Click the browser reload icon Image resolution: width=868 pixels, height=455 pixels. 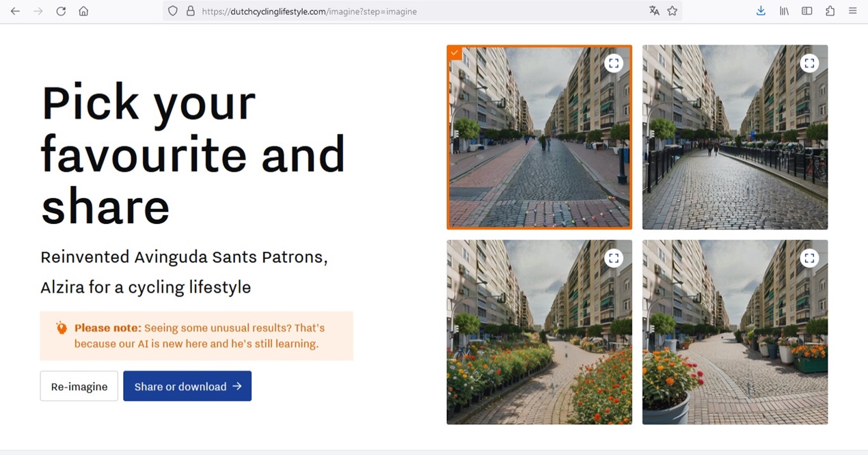tap(61, 11)
